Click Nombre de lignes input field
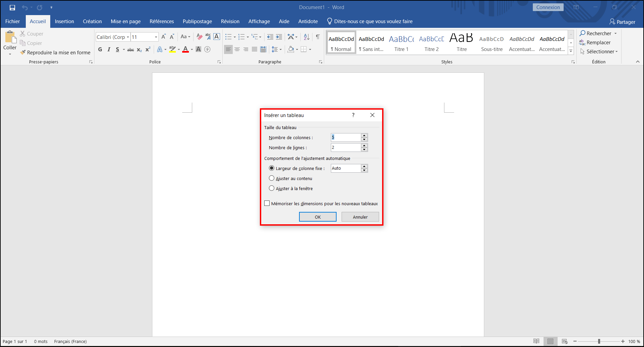This screenshot has width=644, height=347. (x=346, y=148)
